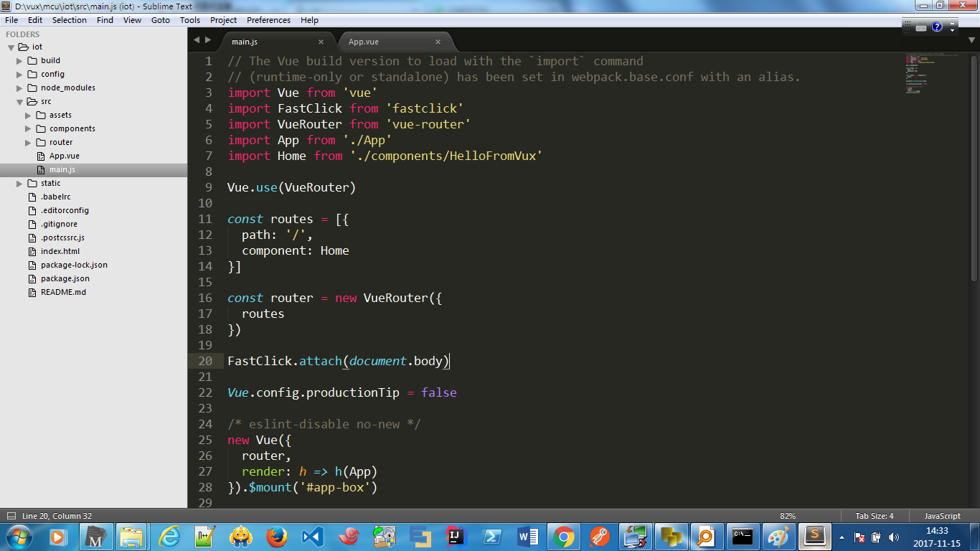Click the language bar blue help icon
Screen dimensions: 980x551
click(937, 27)
